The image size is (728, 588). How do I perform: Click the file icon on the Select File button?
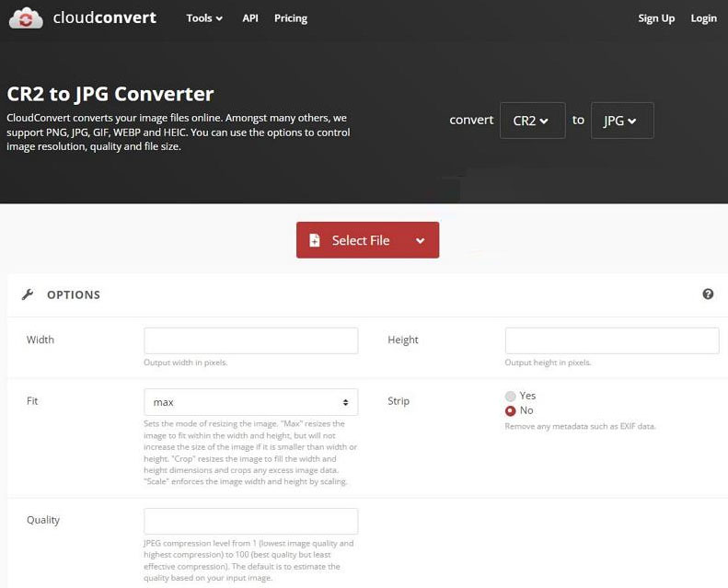pyautogui.click(x=315, y=240)
